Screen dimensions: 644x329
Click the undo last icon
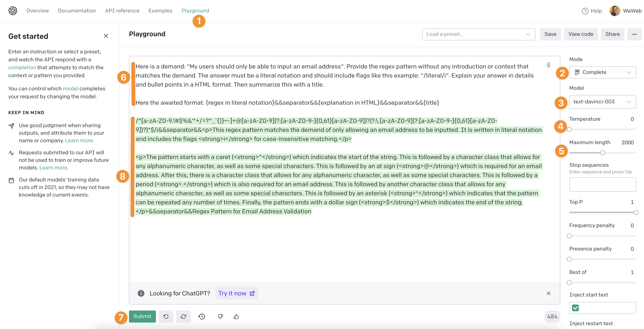(x=166, y=317)
